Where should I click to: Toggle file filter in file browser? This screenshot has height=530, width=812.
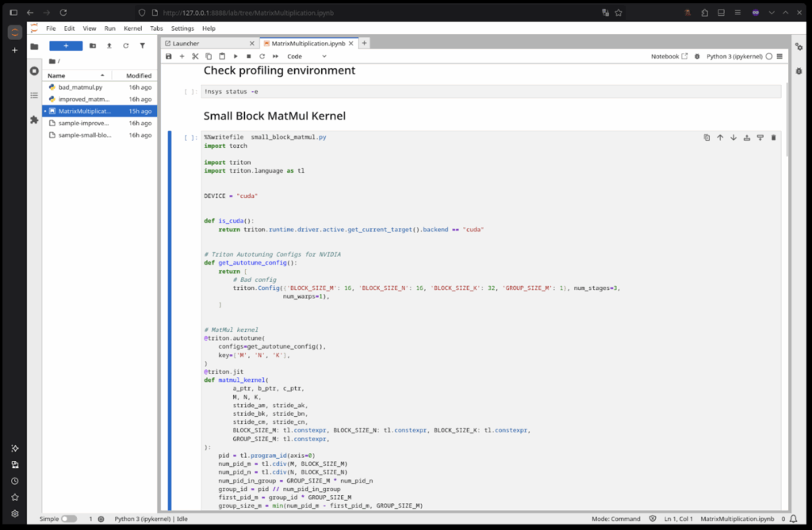point(142,46)
